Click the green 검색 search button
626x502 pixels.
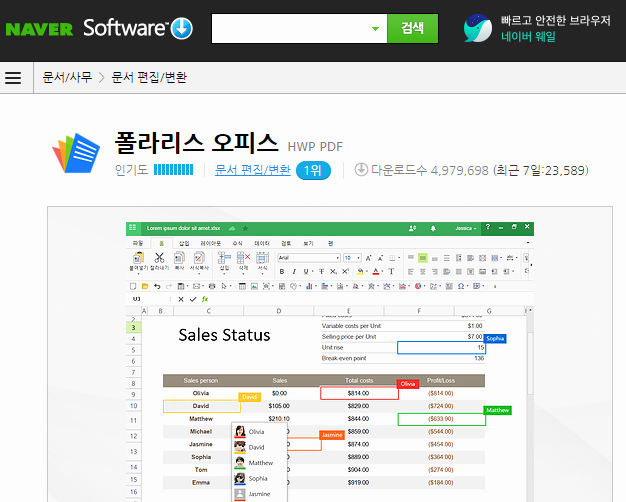[x=412, y=28]
